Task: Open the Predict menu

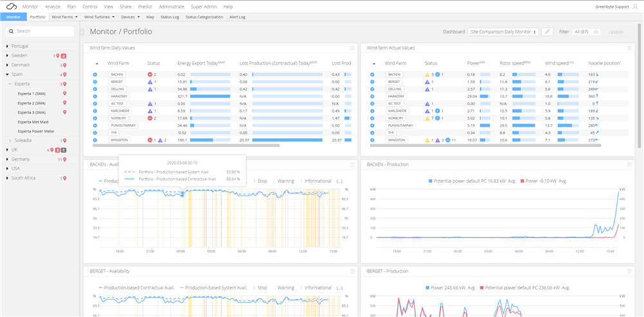Action: click(x=145, y=6)
